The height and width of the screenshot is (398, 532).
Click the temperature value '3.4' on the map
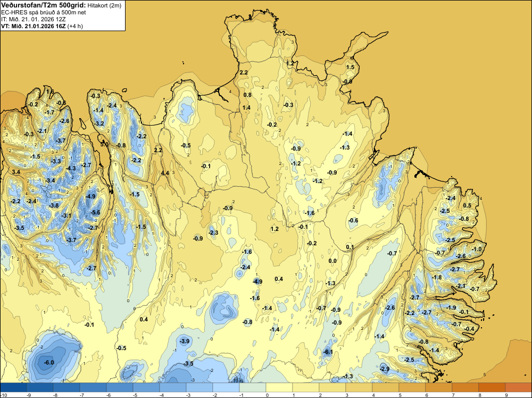16,172
